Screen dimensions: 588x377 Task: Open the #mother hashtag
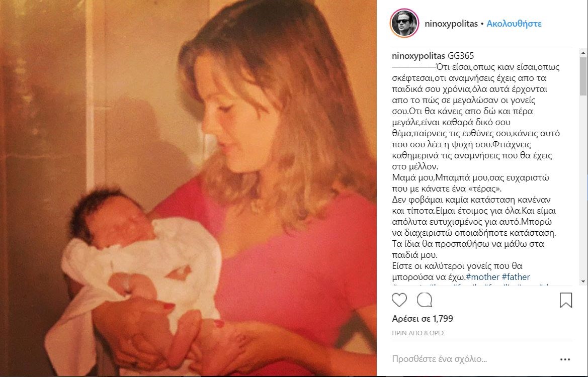coord(483,277)
